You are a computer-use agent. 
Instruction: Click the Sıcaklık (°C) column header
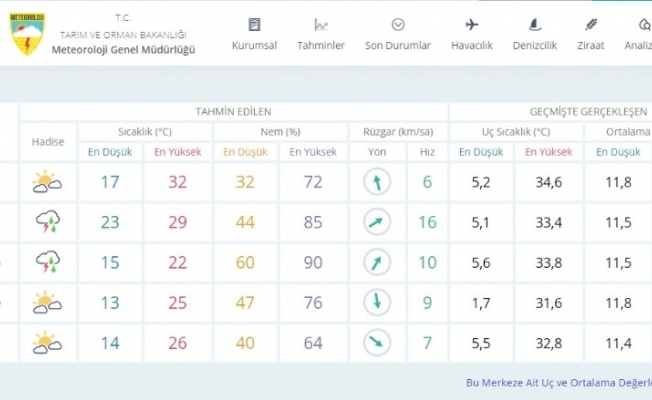145,131
